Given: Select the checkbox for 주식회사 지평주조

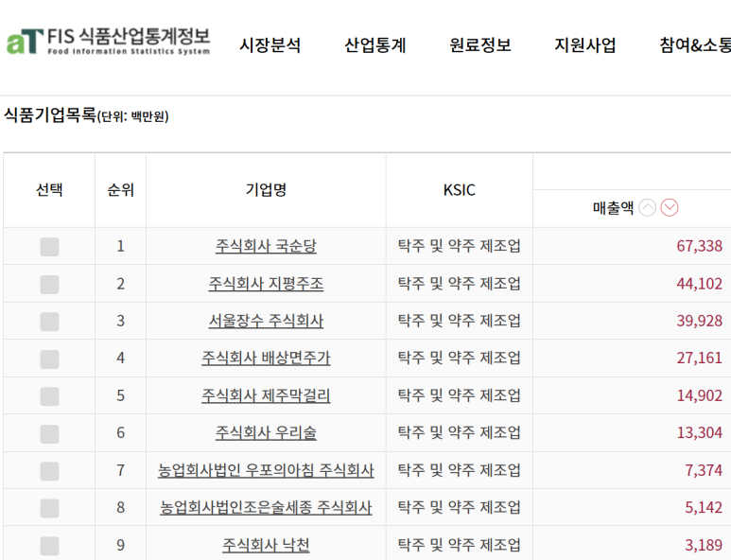Looking at the screenshot, I should [x=49, y=285].
